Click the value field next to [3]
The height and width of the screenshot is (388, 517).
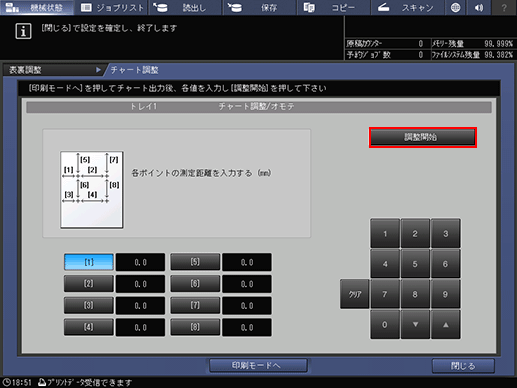tap(140, 305)
